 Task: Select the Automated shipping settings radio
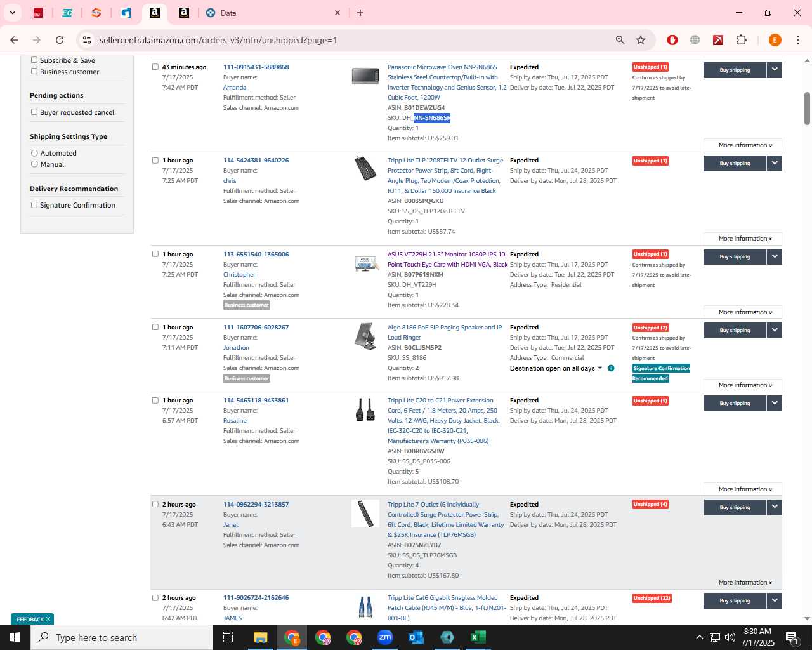tap(34, 153)
